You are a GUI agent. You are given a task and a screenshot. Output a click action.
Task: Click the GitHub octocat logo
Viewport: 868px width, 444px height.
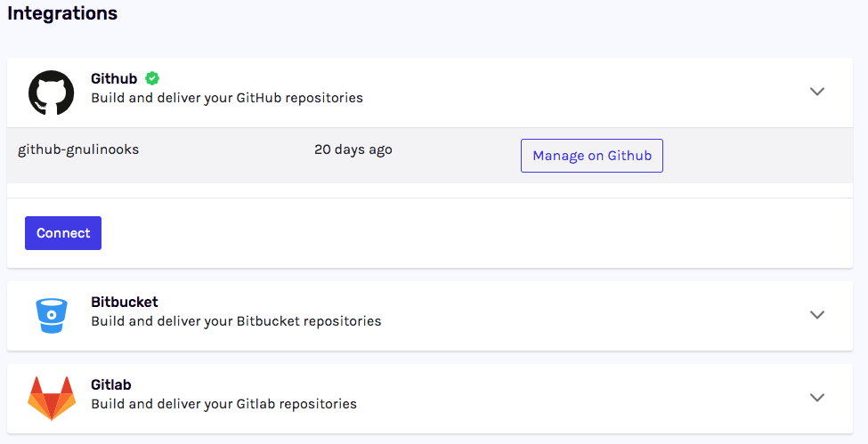click(52, 93)
